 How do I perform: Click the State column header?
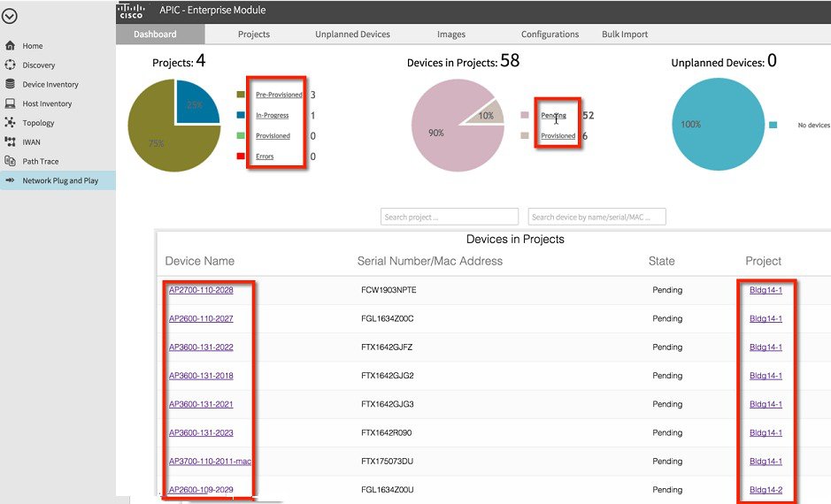point(661,261)
